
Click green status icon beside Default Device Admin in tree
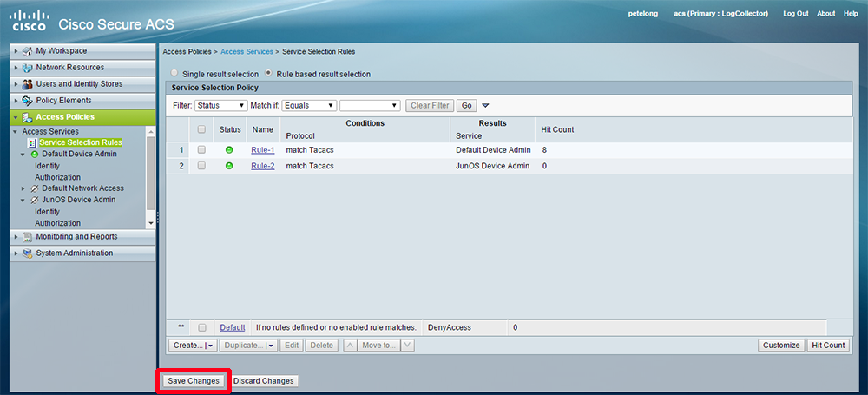pos(35,154)
